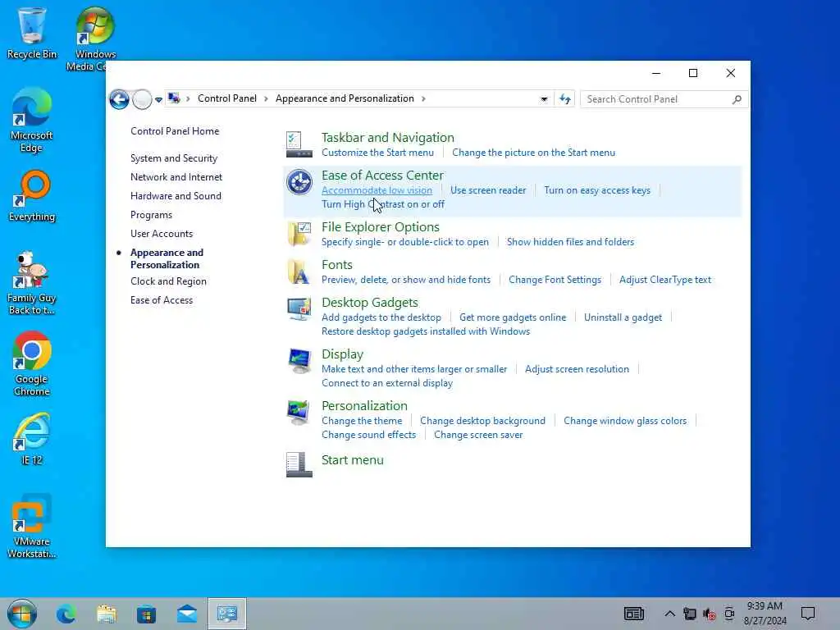Click the greyed Forward navigation button
This screenshot has width=840, height=630.
[142, 99]
